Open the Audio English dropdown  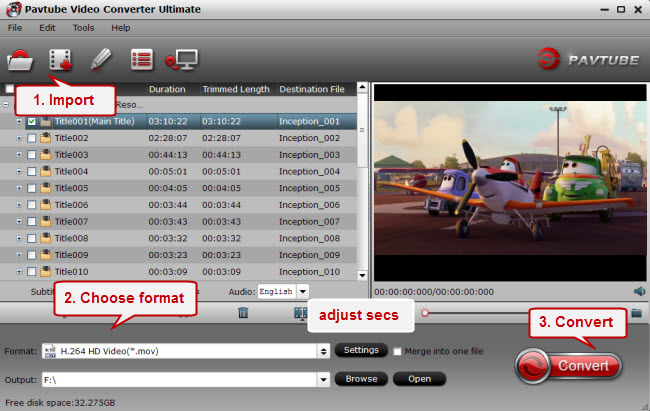click(x=303, y=292)
